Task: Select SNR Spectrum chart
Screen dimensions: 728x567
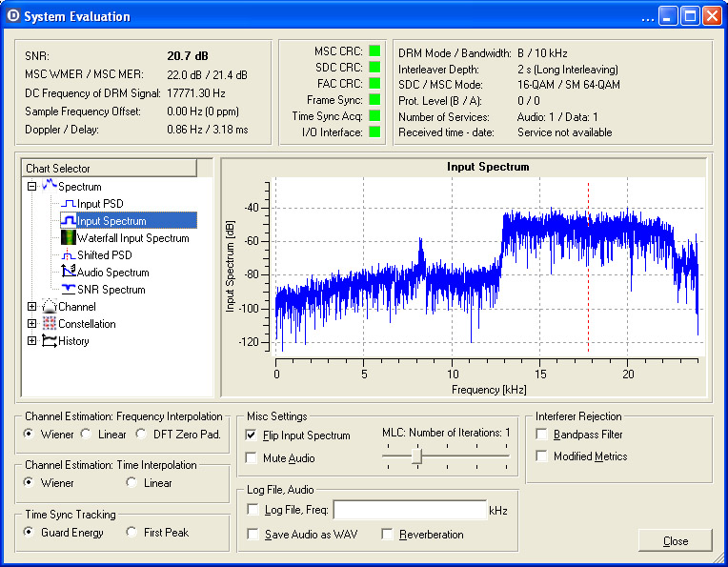Action: (111, 290)
